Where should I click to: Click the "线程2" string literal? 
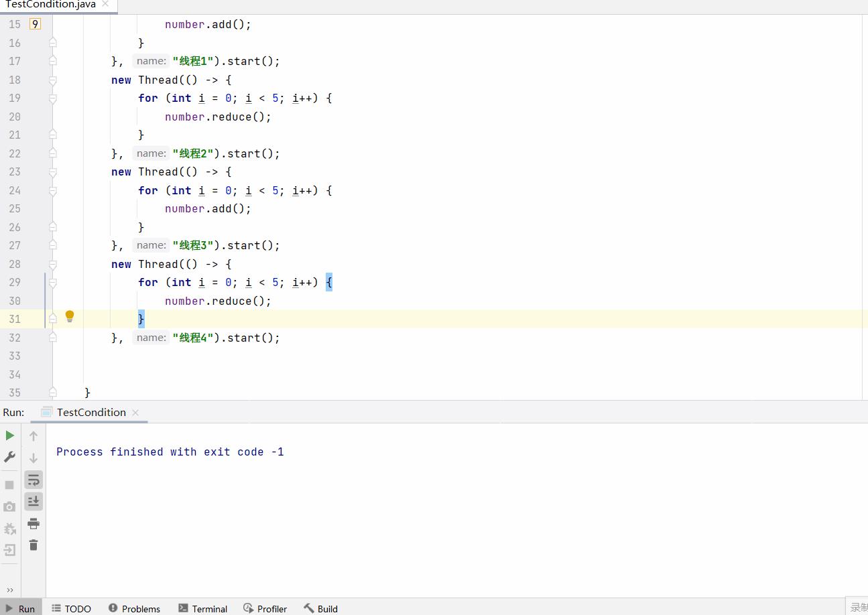[192, 153]
